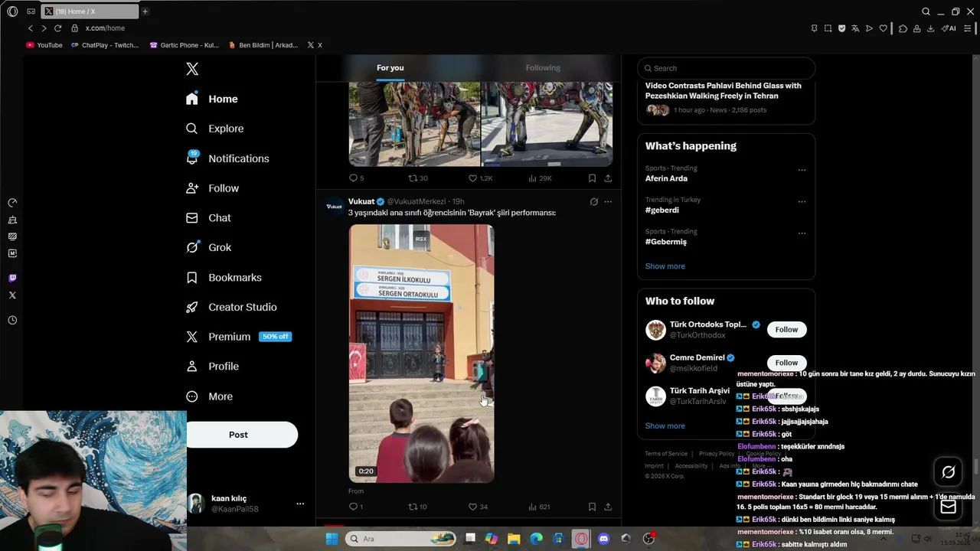The image size is (980, 551).
Task: Go to Home in X sidebar
Action: (x=212, y=99)
